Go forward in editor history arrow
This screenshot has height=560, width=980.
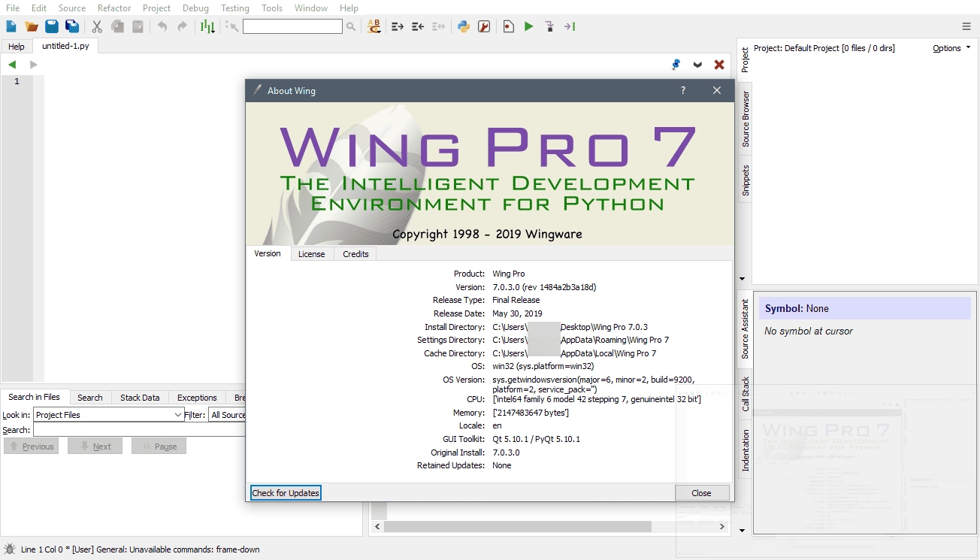coord(33,65)
